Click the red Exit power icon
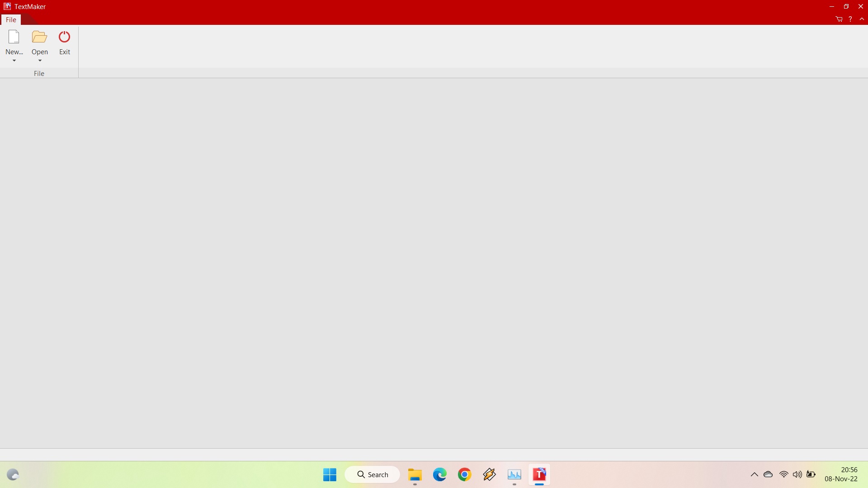Viewport: 868px width, 488px height. pos(65,37)
